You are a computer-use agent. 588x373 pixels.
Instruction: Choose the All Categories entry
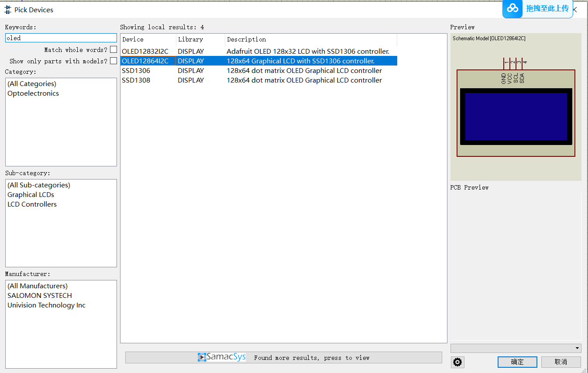pyautogui.click(x=33, y=83)
